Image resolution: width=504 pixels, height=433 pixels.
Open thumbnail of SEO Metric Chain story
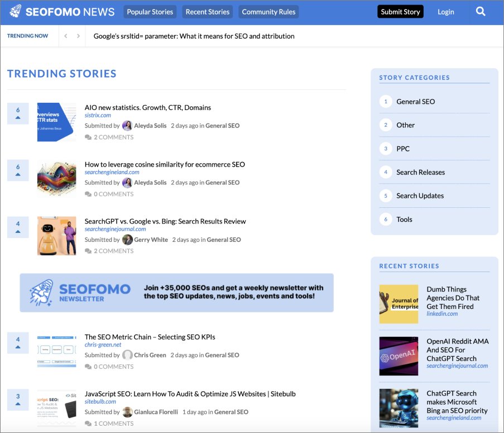[x=56, y=351]
